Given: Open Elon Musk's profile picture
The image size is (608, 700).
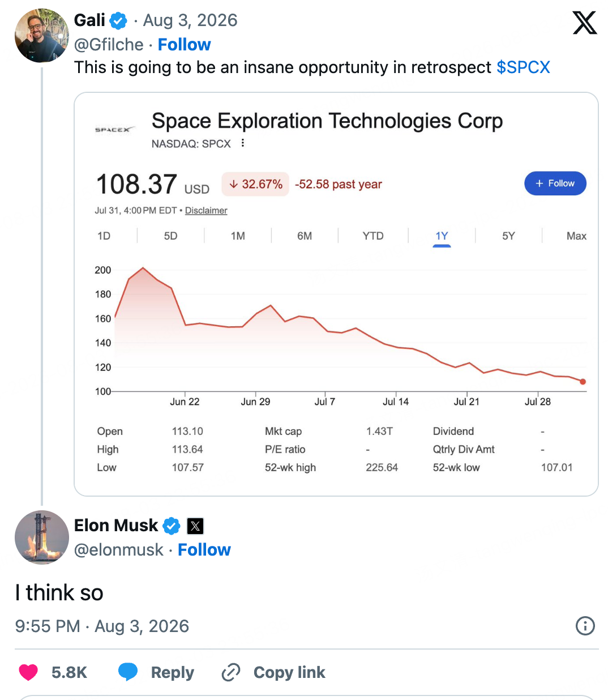Looking at the screenshot, I should pyautogui.click(x=41, y=537).
